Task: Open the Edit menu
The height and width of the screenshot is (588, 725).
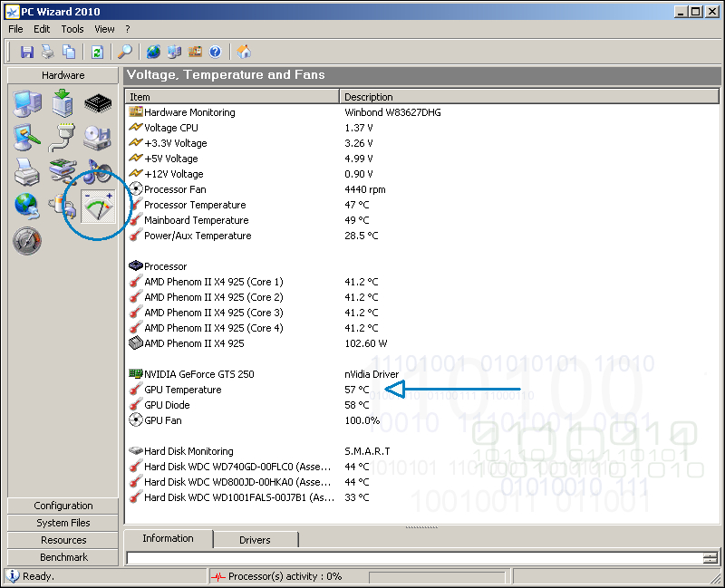Action: tap(42, 29)
